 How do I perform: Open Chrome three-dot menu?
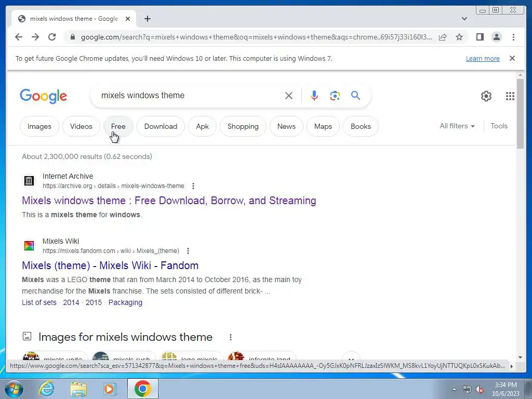click(513, 37)
